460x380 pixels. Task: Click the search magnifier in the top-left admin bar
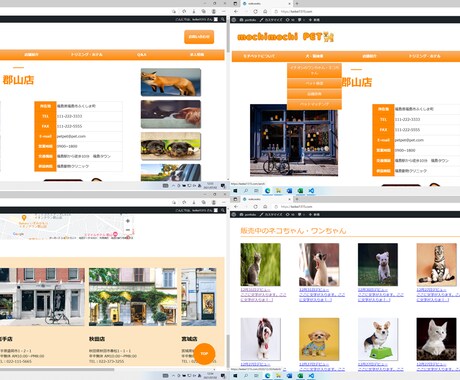(x=223, y=19)
